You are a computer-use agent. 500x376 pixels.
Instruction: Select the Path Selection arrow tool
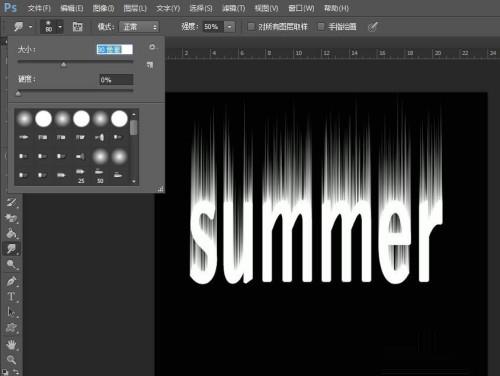(11, 312)
